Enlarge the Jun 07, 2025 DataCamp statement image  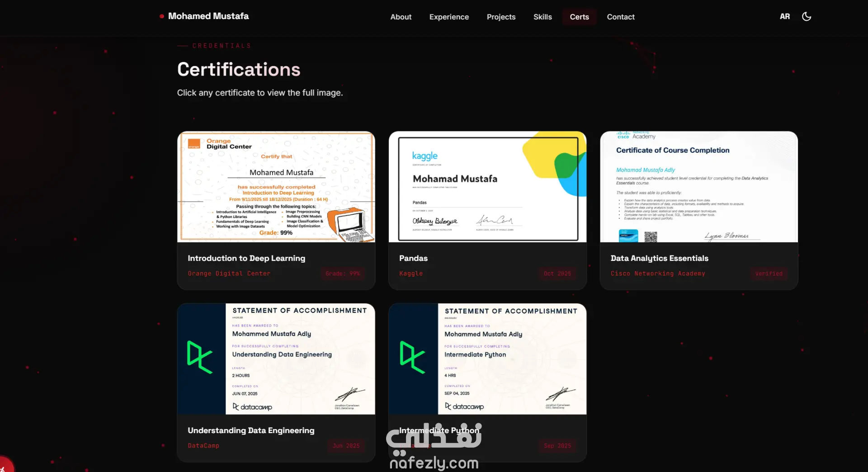pos(276,359)
